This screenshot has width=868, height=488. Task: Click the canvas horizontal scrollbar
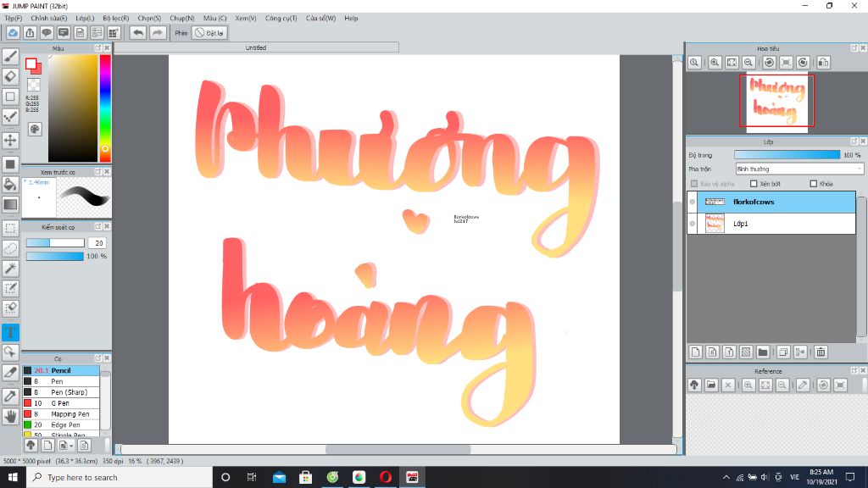398,449
